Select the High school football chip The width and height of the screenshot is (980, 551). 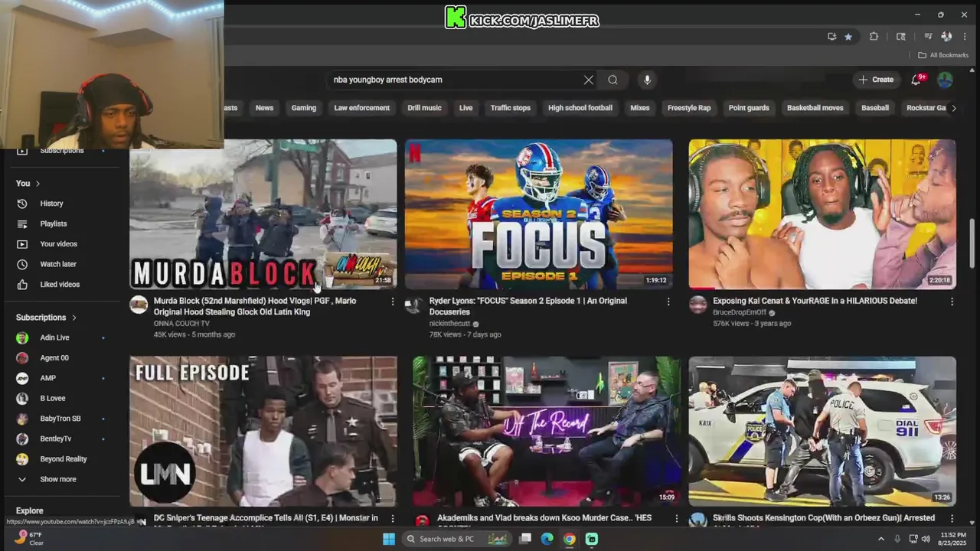click(580, 108)
